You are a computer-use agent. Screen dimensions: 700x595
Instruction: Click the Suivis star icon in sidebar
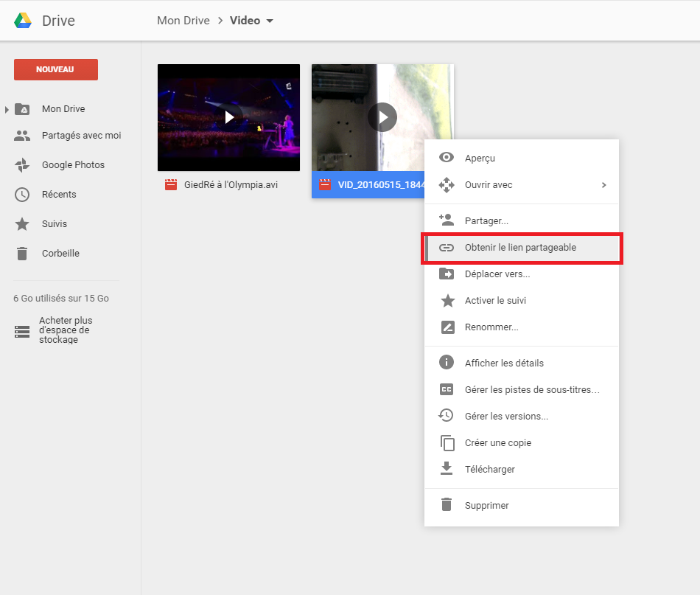[x=22, y=224]
